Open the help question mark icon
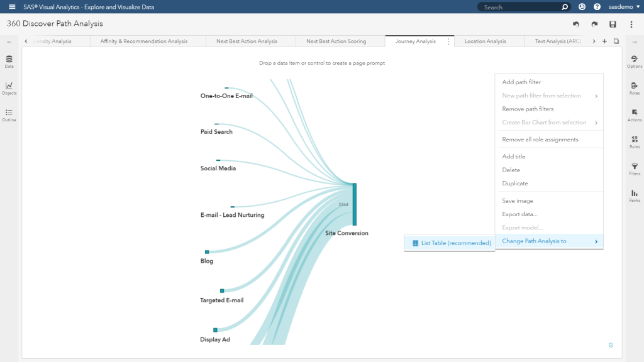This screenshot has width=644, height=362. (597, 7)
